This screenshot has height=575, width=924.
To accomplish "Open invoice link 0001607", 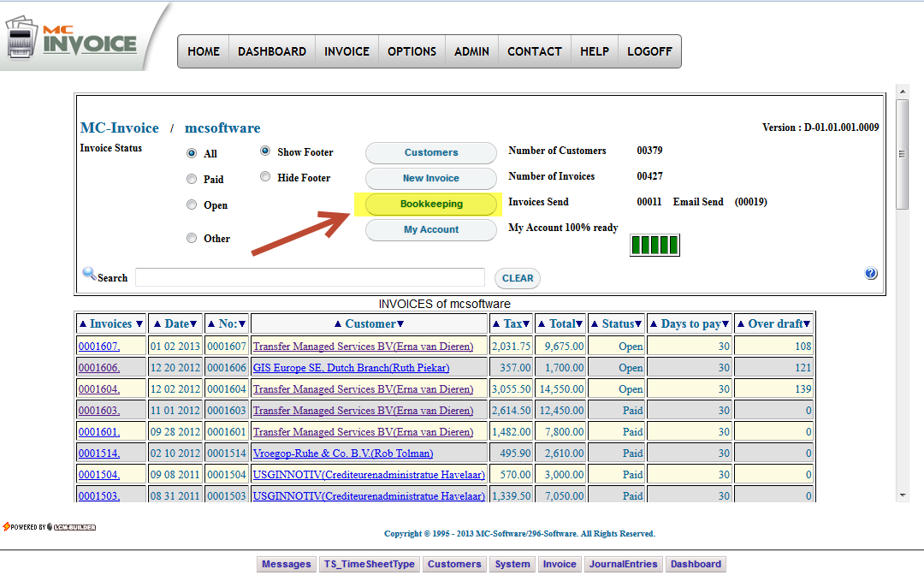I will coord(99,347).
